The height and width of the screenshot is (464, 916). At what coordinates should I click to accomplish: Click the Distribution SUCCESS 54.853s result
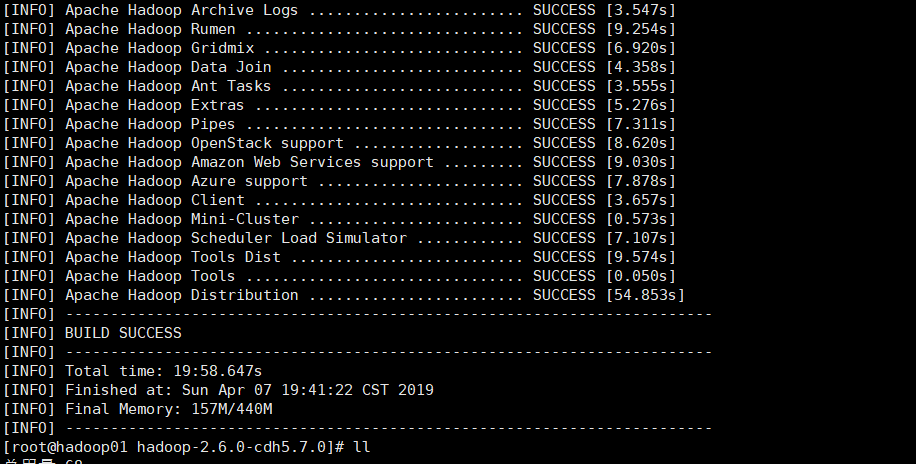tap(609, 295)
